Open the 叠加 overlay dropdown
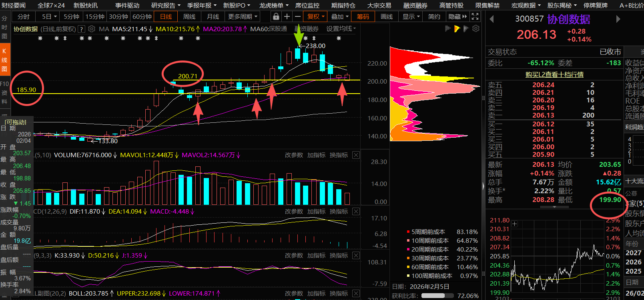Screen dimensions: 644x300 click(x=340, y=16)
